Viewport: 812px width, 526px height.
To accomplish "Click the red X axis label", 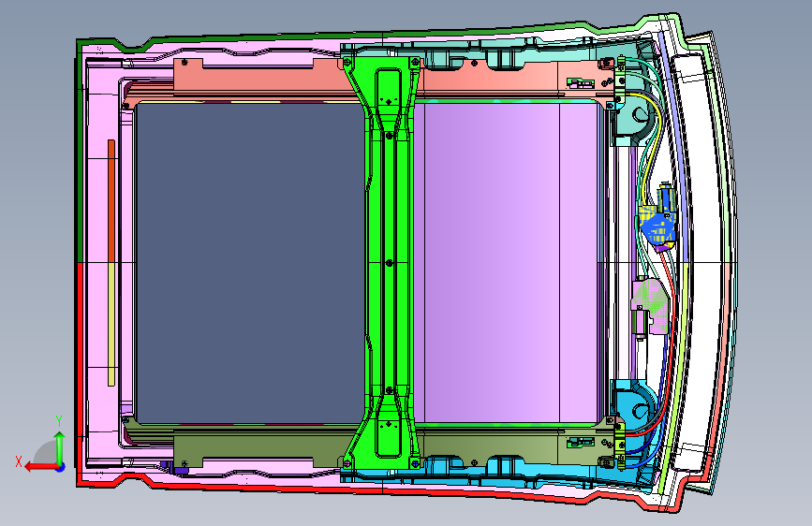I will [x=19, y=461].
